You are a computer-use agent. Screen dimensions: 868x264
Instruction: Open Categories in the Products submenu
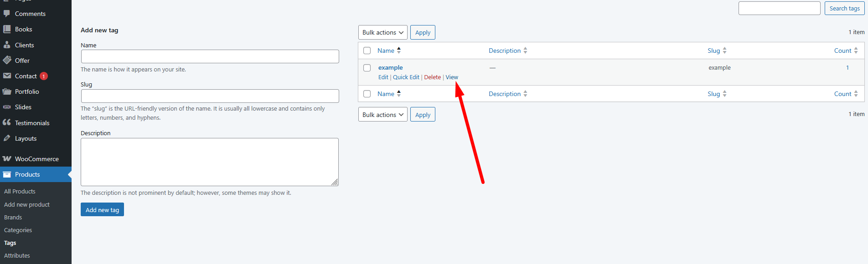(x=18, y=230)
